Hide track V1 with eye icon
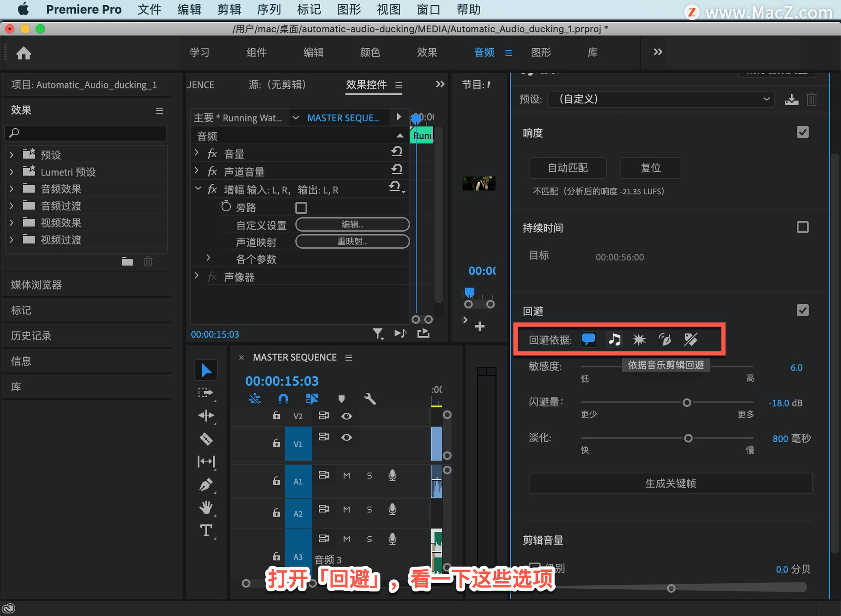This screenshot has height=616, width=841. click(x=346, y=437)
